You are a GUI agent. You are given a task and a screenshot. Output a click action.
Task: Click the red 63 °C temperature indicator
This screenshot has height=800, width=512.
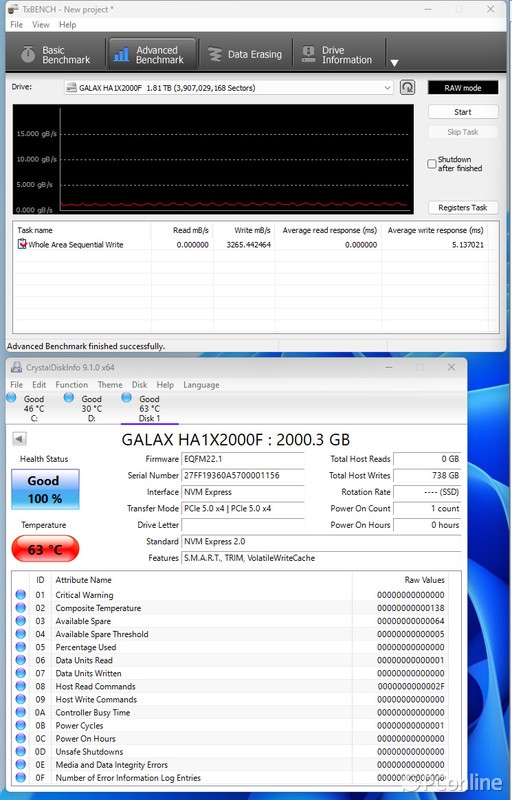(x=45, y=549)
